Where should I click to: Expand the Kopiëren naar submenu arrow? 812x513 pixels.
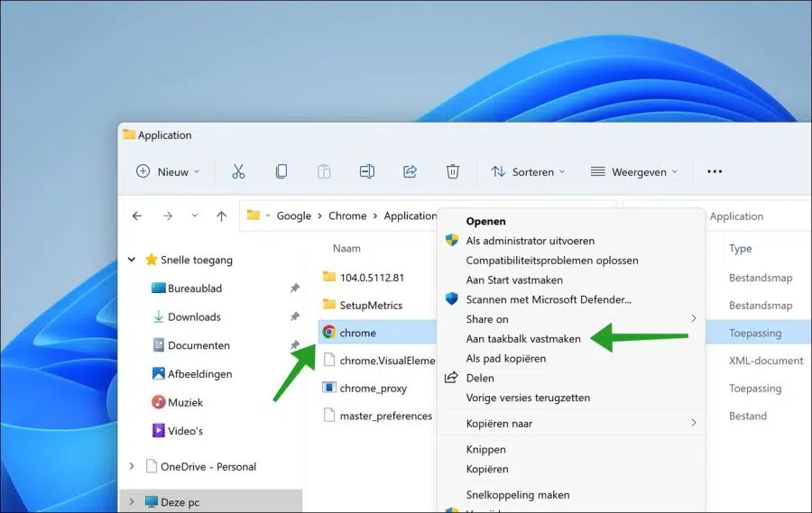click(x=694, y=423)
